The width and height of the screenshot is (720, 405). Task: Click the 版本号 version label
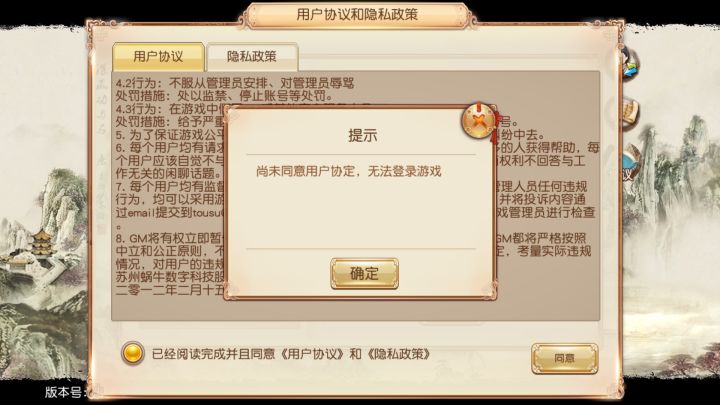tap(63, 392)
